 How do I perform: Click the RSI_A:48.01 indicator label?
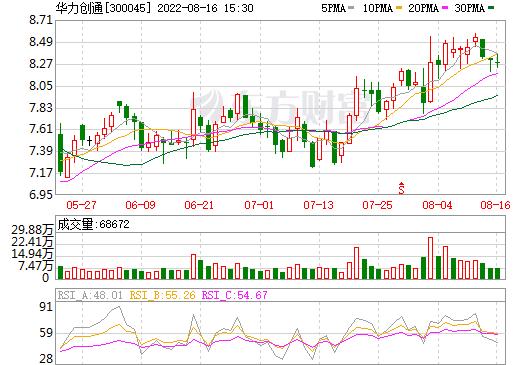[90, 295]
